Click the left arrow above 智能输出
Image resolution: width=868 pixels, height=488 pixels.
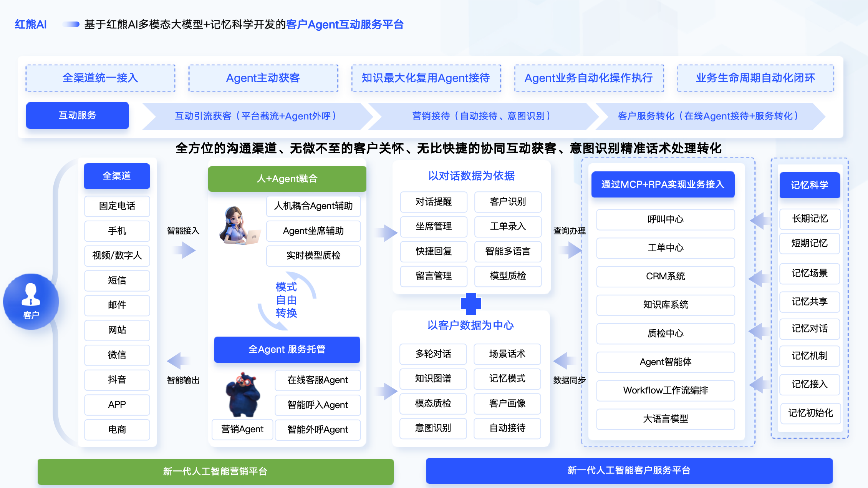178,361
